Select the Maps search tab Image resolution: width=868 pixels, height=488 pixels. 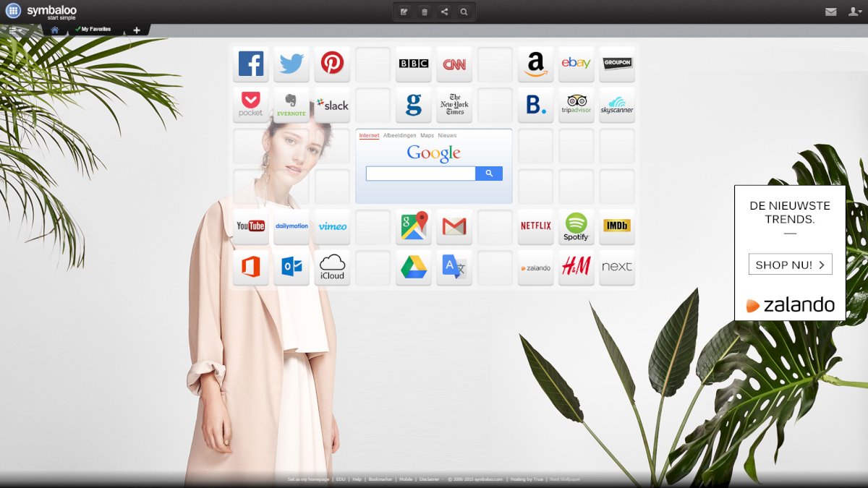(427, 136)
